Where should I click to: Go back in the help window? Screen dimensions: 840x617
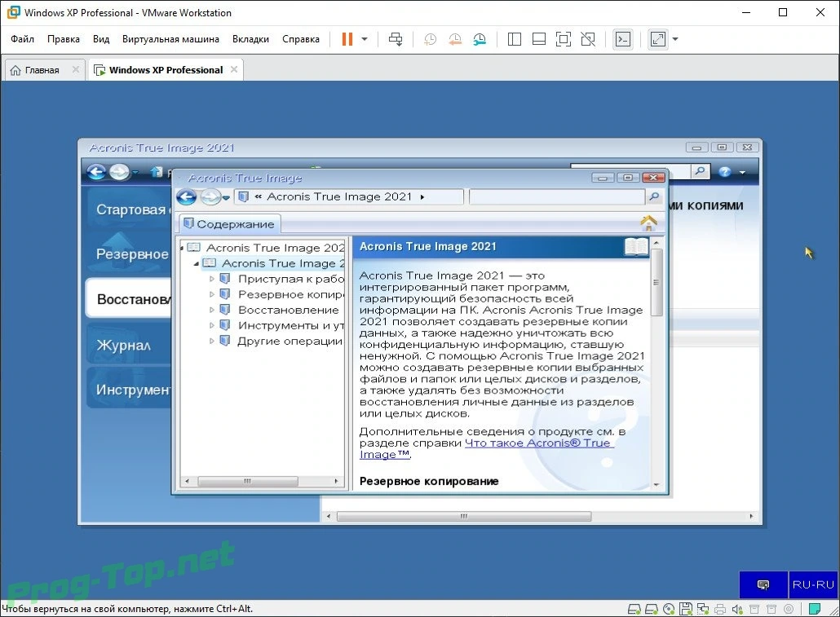click(187, 197)
